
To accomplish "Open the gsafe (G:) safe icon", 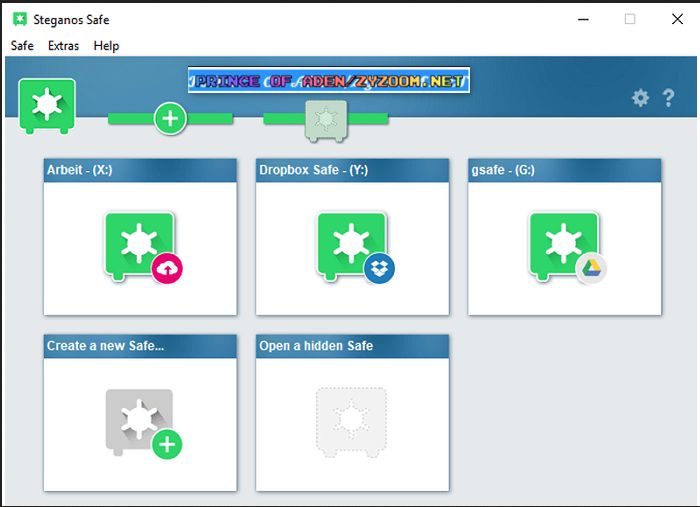I will click(x=563, y=246).
